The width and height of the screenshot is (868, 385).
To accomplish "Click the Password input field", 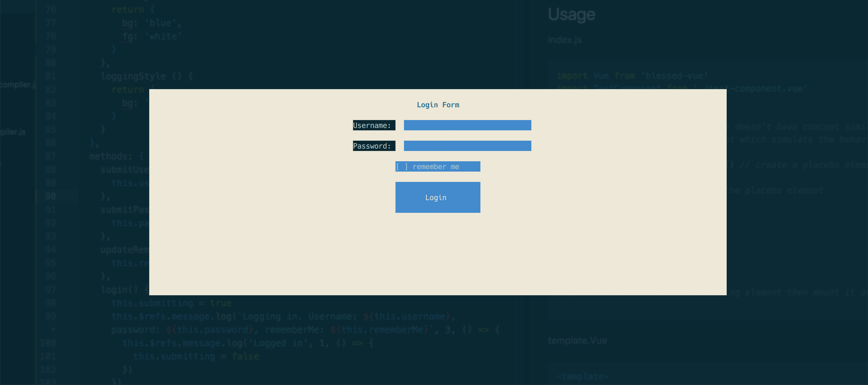I will click(467, 146).
